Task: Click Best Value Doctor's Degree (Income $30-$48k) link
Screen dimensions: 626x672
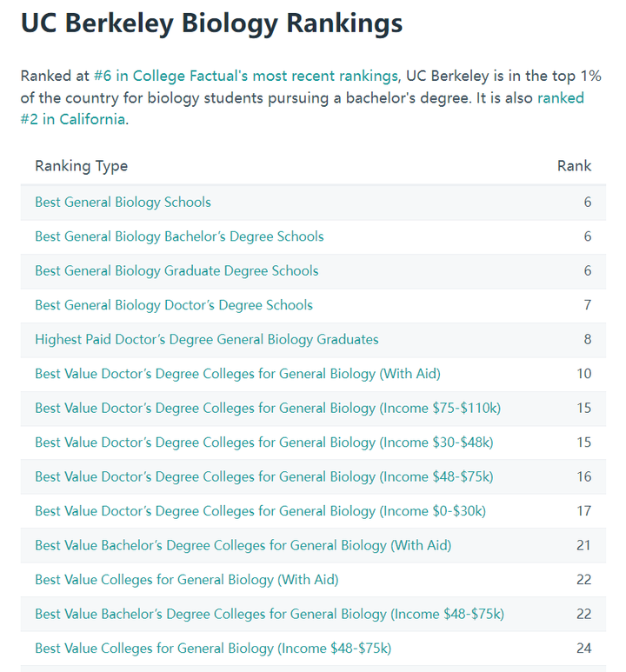Action: pyautogui.click(x=264, y=442)
